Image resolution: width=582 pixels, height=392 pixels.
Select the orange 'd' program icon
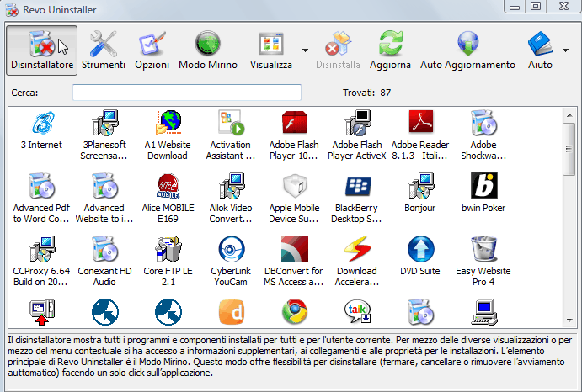point(232,311)
